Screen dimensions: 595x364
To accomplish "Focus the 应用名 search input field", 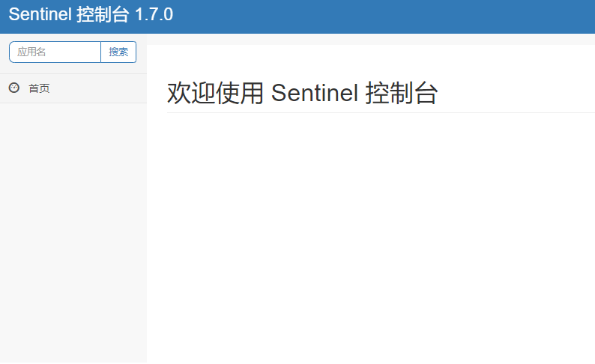I will click(x=55, y=52).
